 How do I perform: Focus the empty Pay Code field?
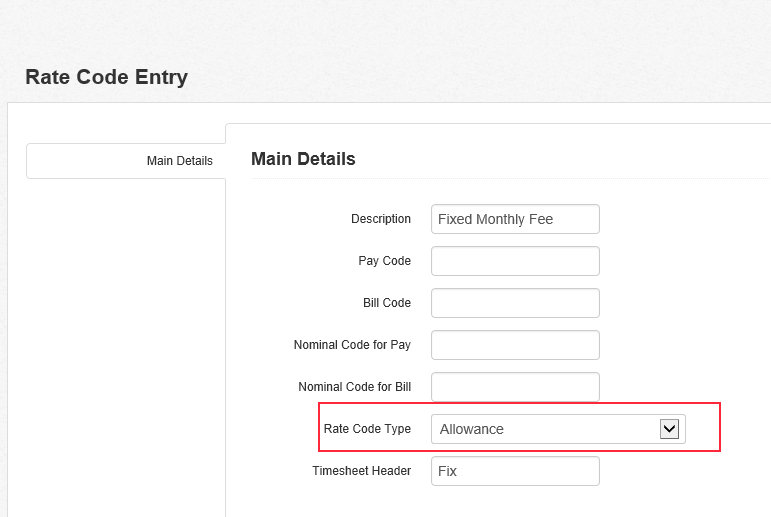515,261
